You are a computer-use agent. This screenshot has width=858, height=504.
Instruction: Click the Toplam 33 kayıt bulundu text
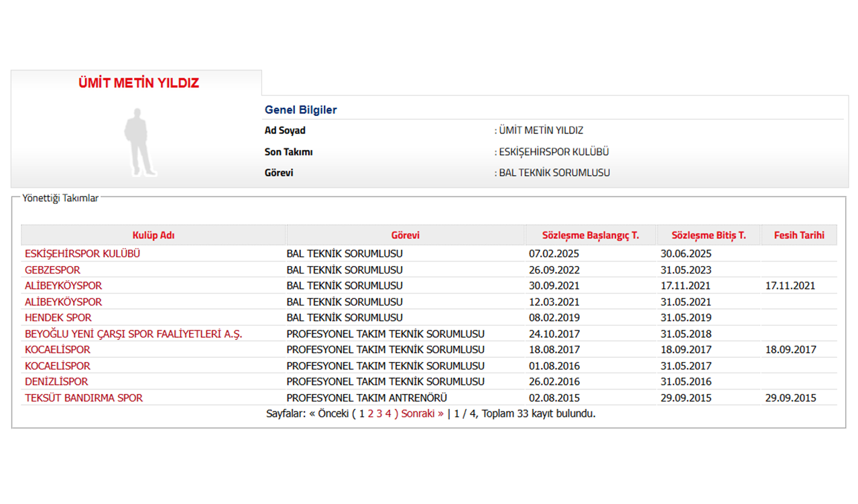pos(539,414)
